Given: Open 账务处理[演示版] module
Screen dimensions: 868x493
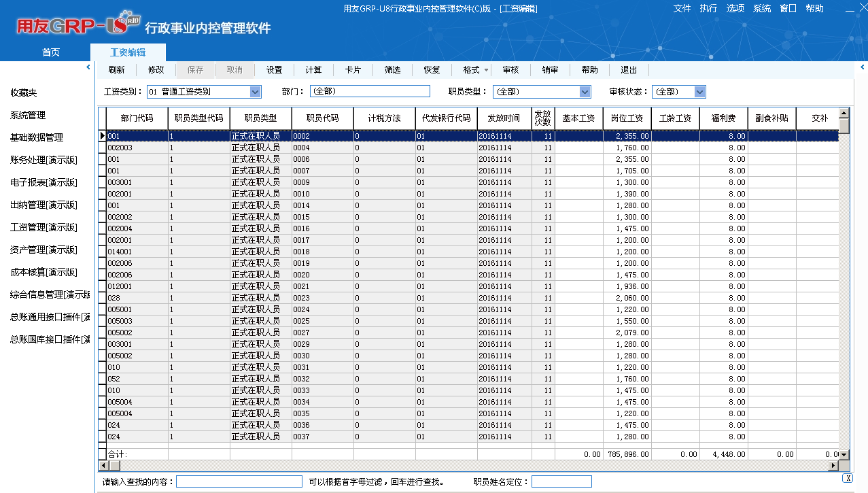Looking at the screenshot, I should coord(44,160).
